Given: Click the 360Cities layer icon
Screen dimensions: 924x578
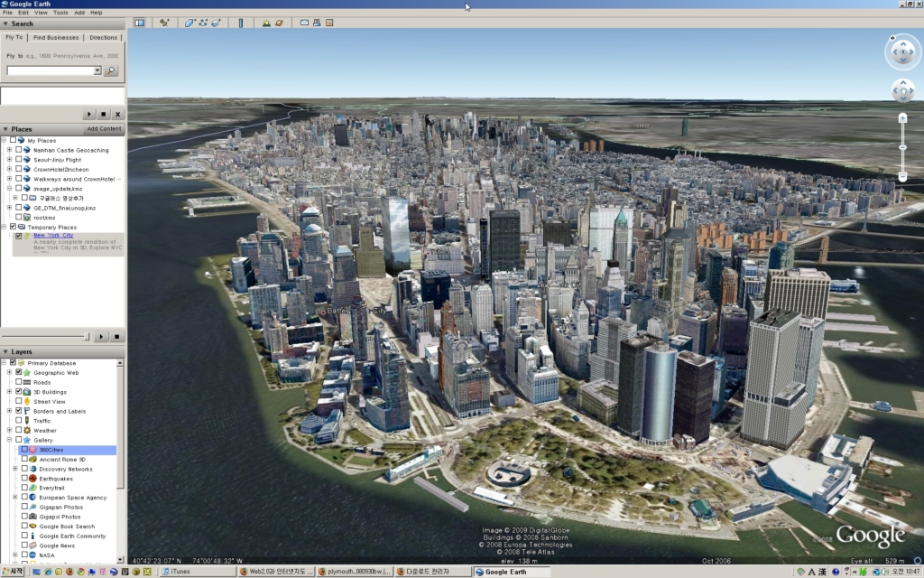Looking at the screenshot, I should 33,450.
